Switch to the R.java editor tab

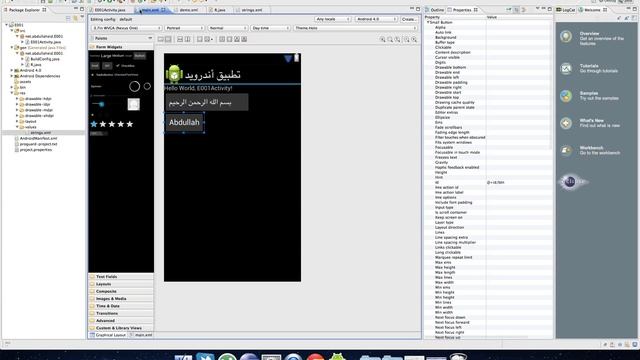(x=220, y=10)
